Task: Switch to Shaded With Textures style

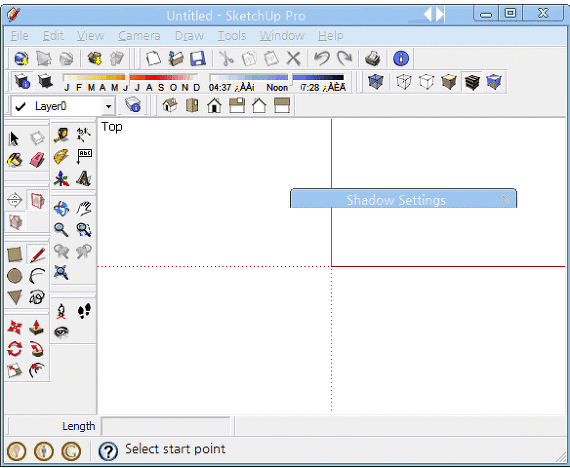Action: pos(472,82)
